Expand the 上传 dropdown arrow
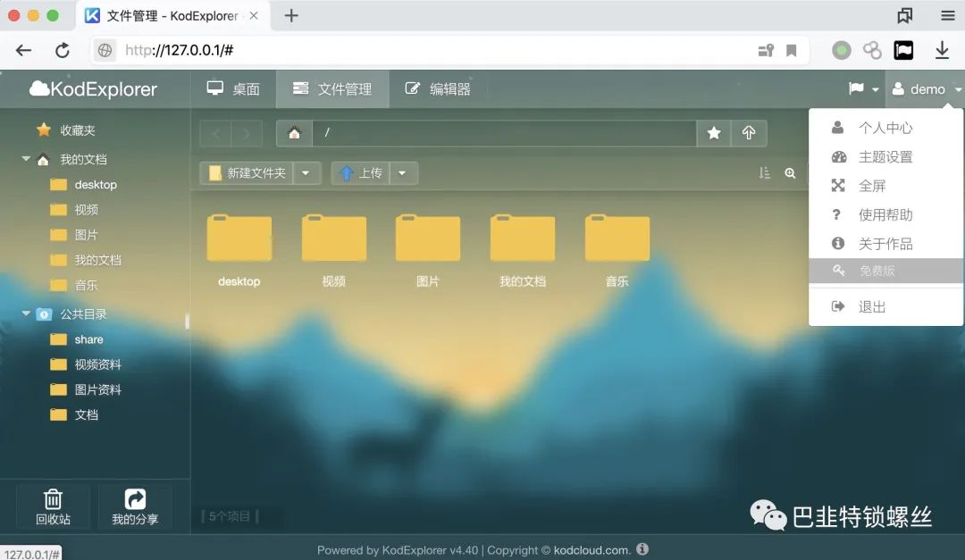Screen dimensions: 965x560 coord(402,173)
